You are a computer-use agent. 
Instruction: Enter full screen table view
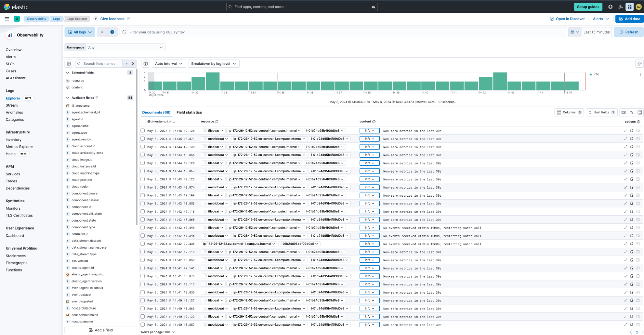click(640, 112)
